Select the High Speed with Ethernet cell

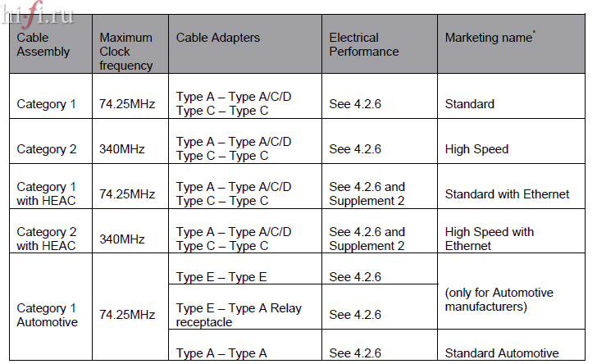coord(489,239)
